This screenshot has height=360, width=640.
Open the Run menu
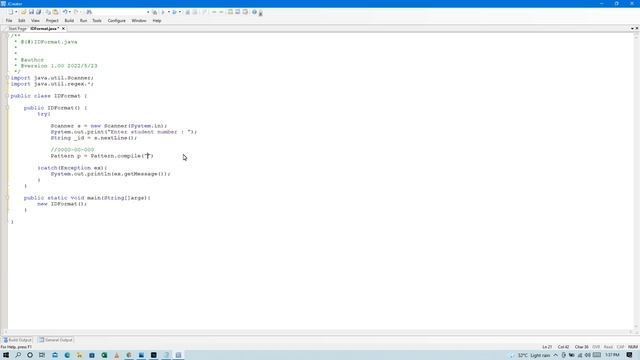tap(83, 20)
